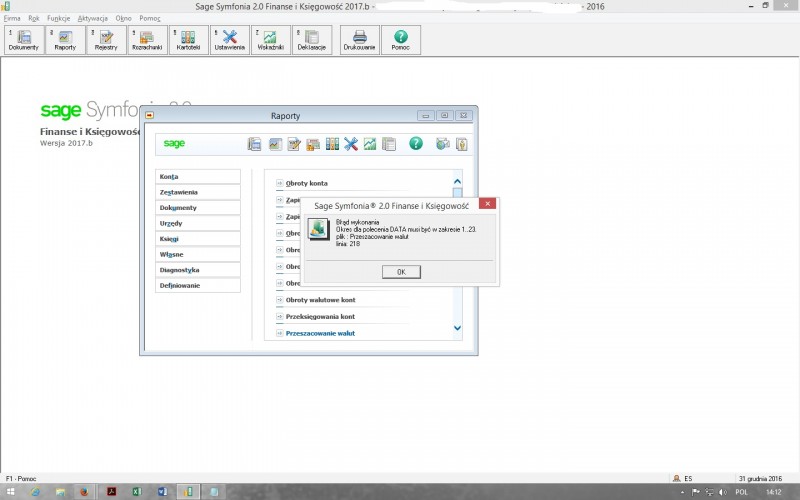This screenshot has height=500, width=800.
Task: Open Excel from taskbar
Action: pos(137,492)
